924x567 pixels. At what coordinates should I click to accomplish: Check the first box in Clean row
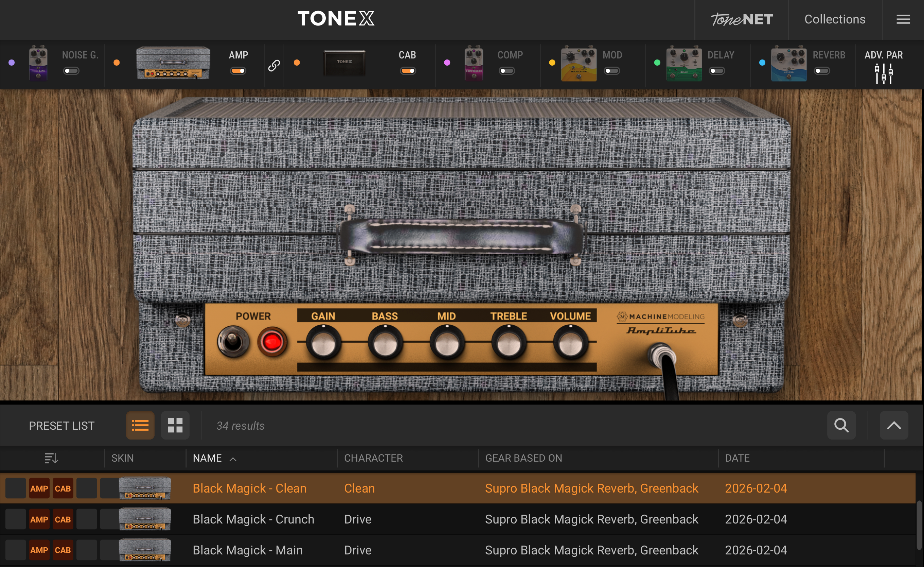15,488
